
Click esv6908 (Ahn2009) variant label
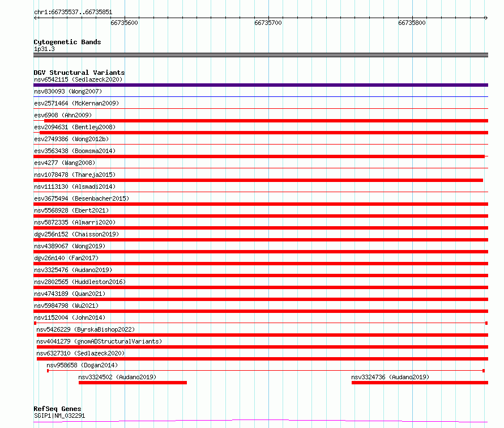pos(63,115)
